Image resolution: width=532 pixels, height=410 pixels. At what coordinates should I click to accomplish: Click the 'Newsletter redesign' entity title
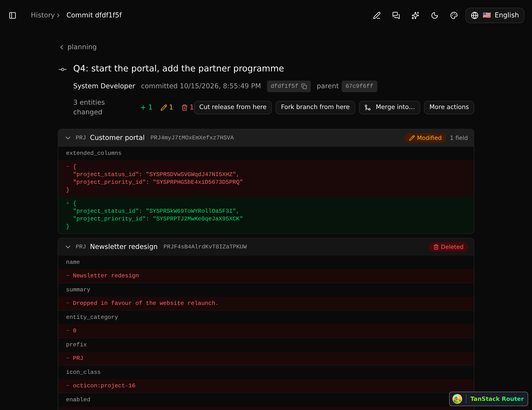click(124, 247)
